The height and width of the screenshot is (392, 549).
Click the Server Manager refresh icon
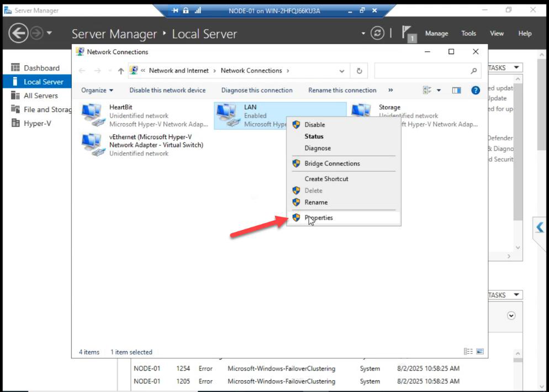tap(377, 34)
